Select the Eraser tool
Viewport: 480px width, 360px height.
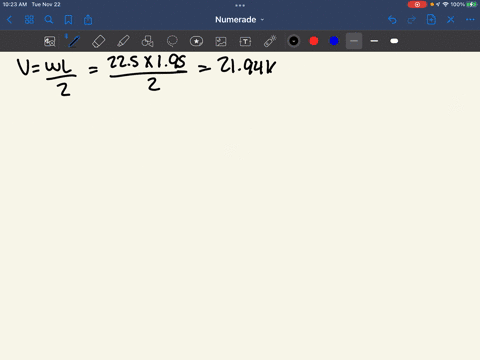point(98,41)
